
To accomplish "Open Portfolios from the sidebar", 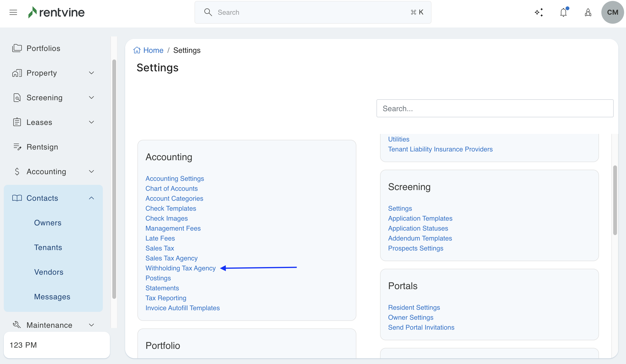I will pyautogui.click(x=43, y=48).
